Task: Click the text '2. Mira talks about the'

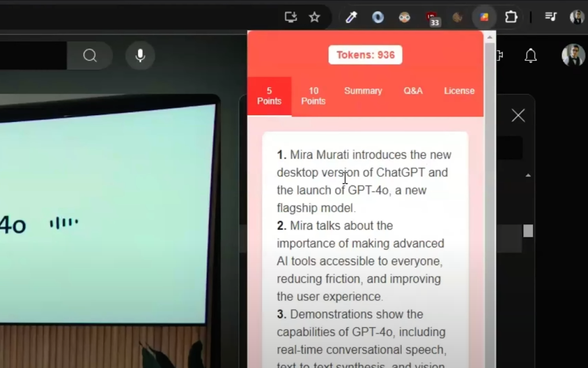Action: pyautogui.click(x=335, y=225)
